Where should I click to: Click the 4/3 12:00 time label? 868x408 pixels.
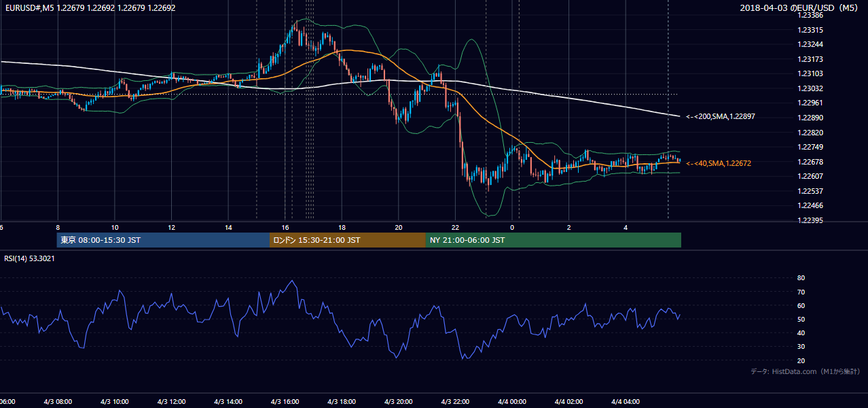click(172, 401)
